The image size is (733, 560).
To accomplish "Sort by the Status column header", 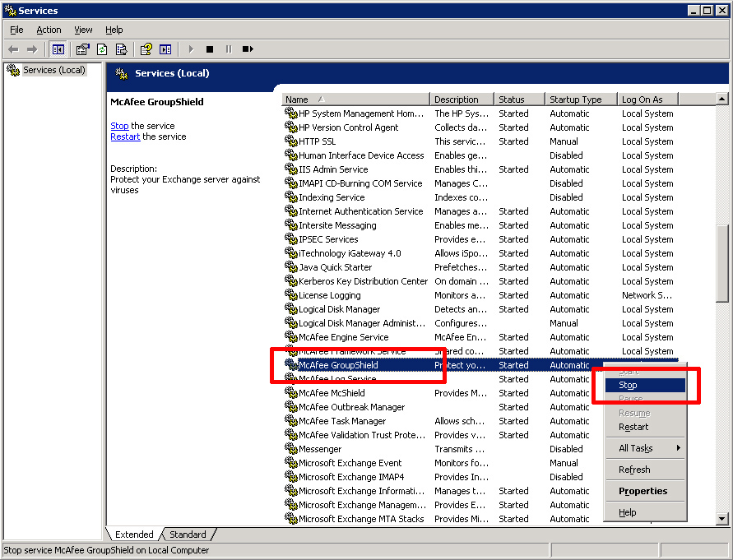I will 520,100.
